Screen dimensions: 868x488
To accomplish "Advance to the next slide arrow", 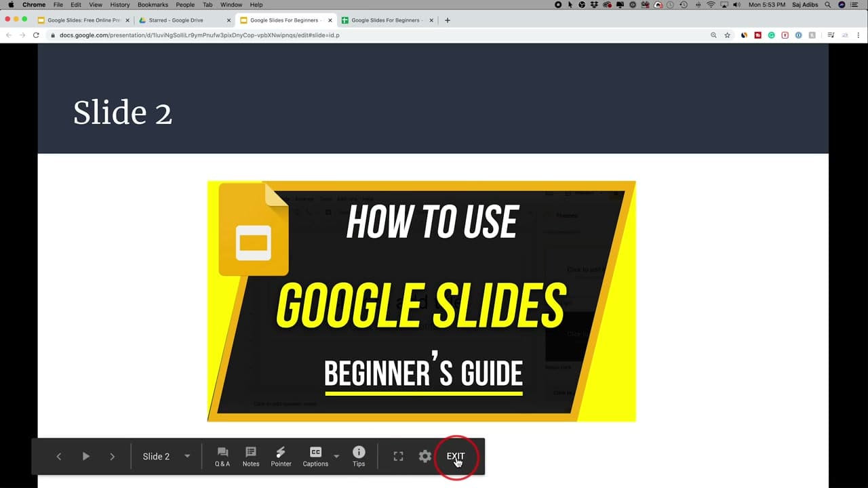I will [x=113, y=457].
